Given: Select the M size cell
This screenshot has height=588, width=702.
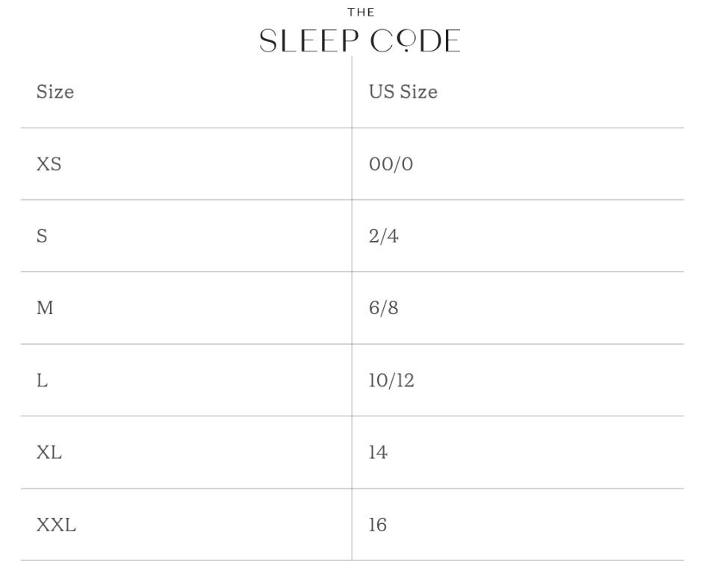Looking at the screenshot, I should coord(45,309).
